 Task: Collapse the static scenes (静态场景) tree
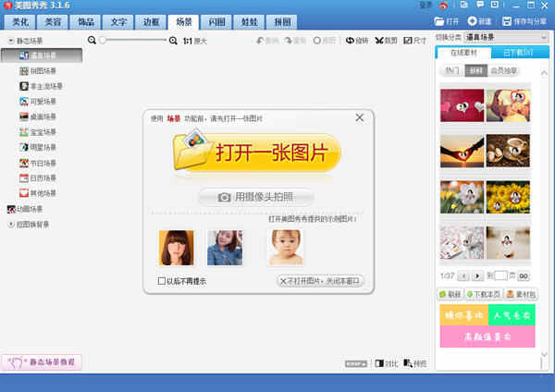9,42
